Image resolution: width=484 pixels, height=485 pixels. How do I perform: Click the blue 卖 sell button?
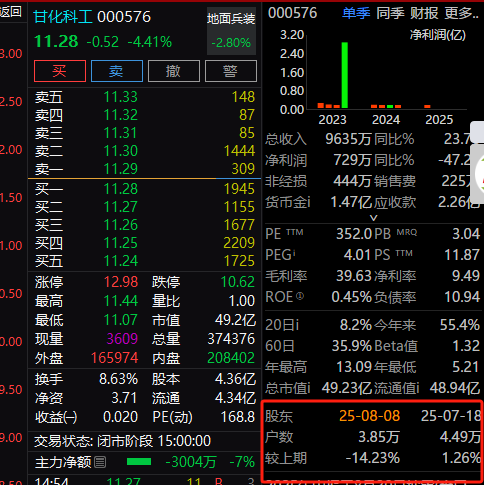pos(117,71)
